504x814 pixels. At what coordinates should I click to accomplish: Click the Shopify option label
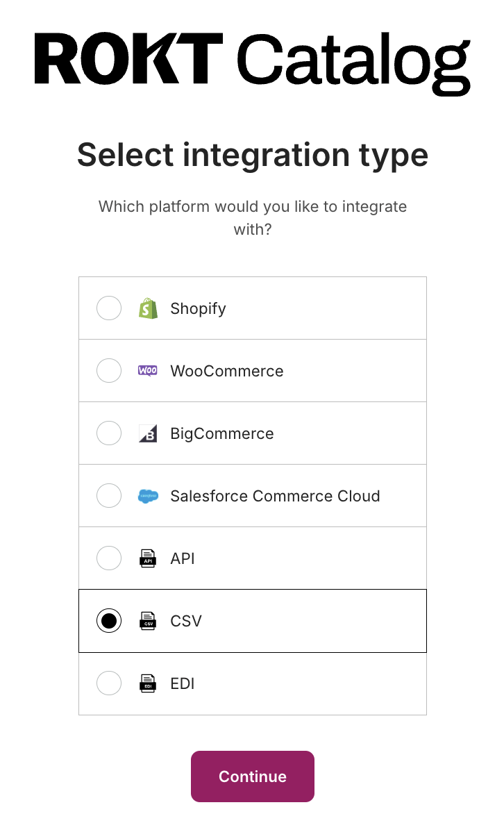click(199, 309)
